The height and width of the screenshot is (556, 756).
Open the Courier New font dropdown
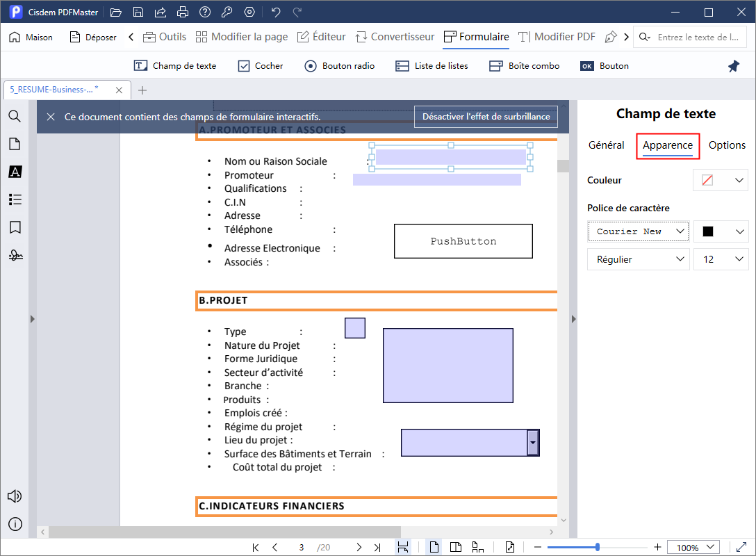[x=639, y=231]
